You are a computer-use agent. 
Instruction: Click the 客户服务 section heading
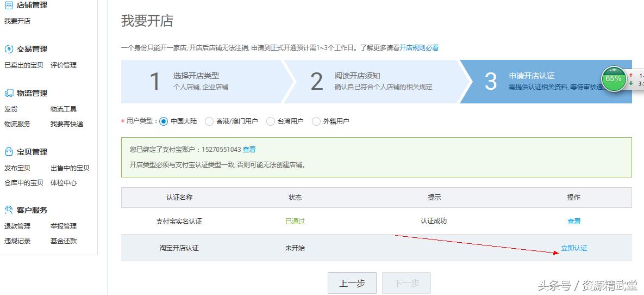pyautogui.click(x=32, y=210)
